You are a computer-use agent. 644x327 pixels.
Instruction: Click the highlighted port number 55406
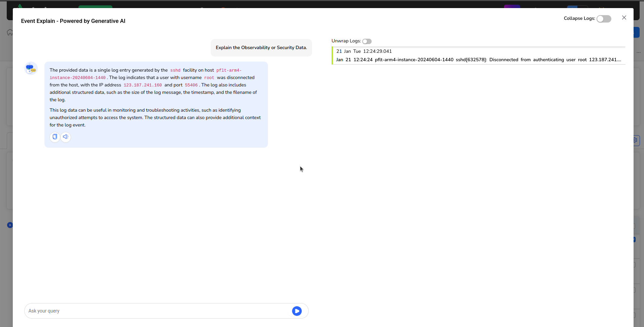pyautogui.click(x=191, y=85)
